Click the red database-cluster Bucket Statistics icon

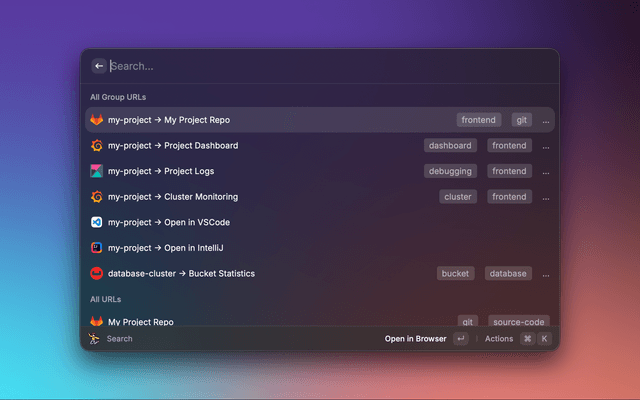point(97,273)
